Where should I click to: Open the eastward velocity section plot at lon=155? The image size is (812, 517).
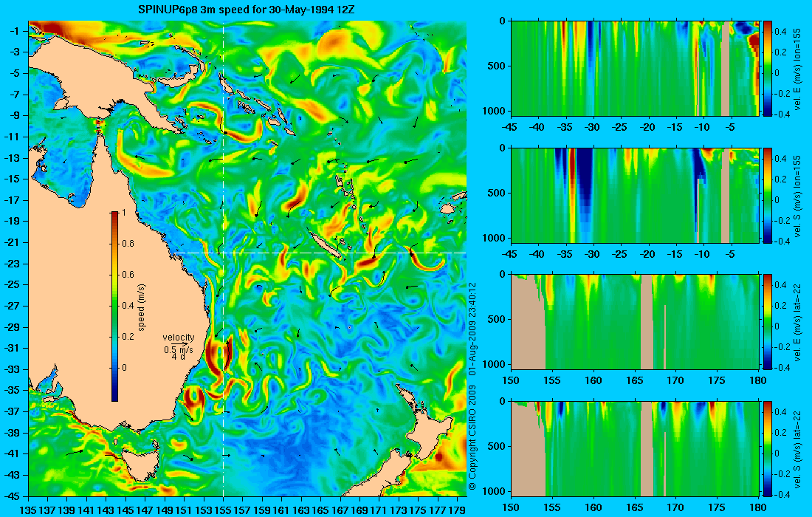coord(635,69)
